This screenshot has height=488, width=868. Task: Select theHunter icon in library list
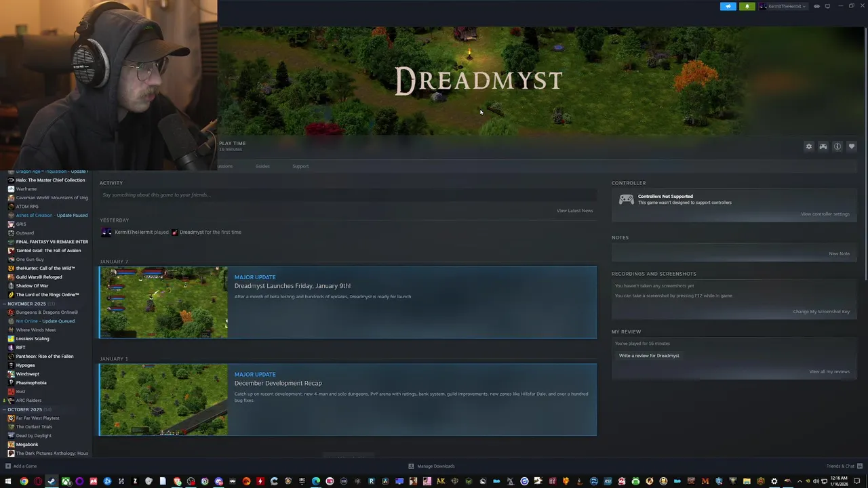coord(11,268)
